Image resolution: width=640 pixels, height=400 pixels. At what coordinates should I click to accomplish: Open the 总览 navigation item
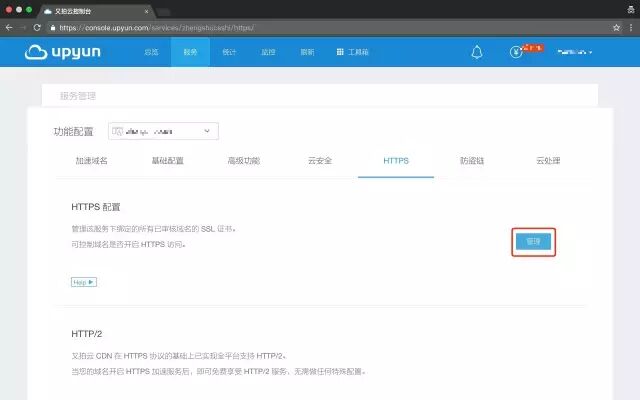(151, 52)
